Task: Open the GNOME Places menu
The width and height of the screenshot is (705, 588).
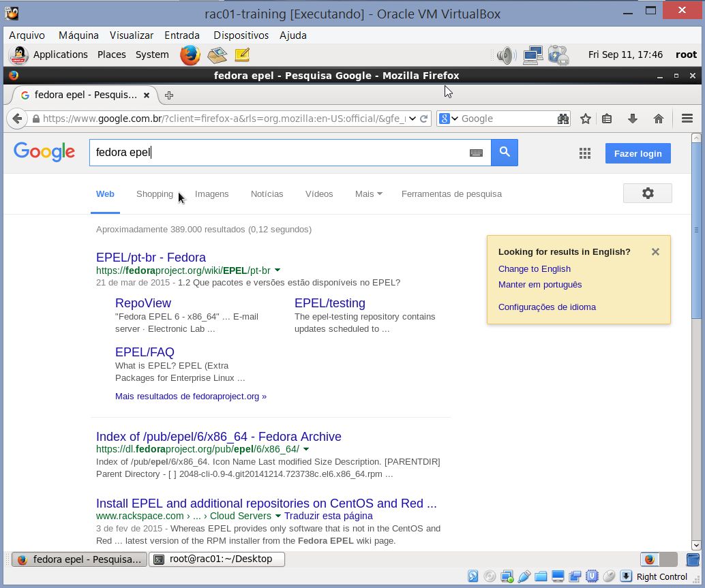Action: tap(112, 55)
